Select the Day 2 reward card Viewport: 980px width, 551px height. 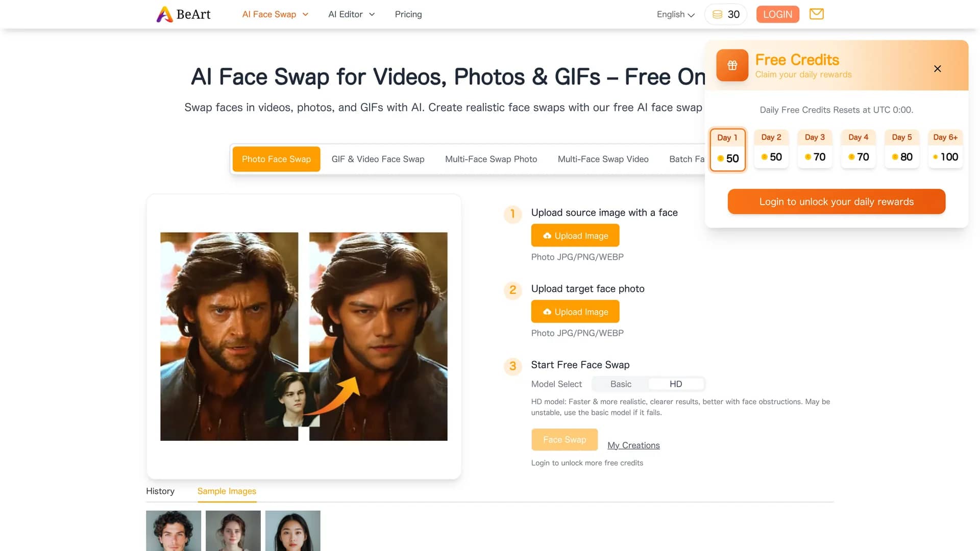[771, 149]
